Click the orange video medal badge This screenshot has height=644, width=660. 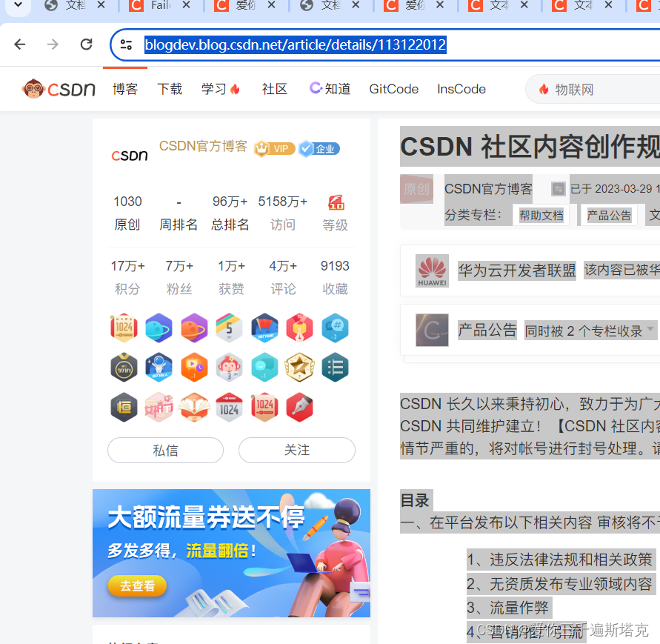(x=194, y=368)
